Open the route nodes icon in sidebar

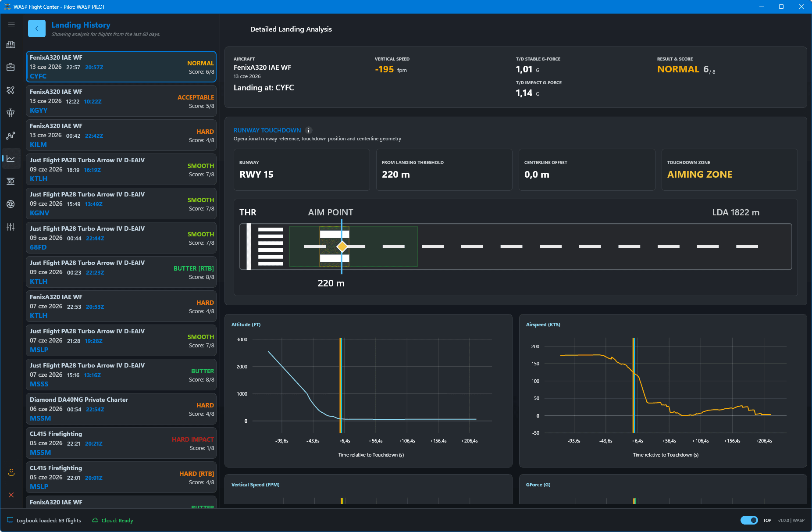point(11,136)
